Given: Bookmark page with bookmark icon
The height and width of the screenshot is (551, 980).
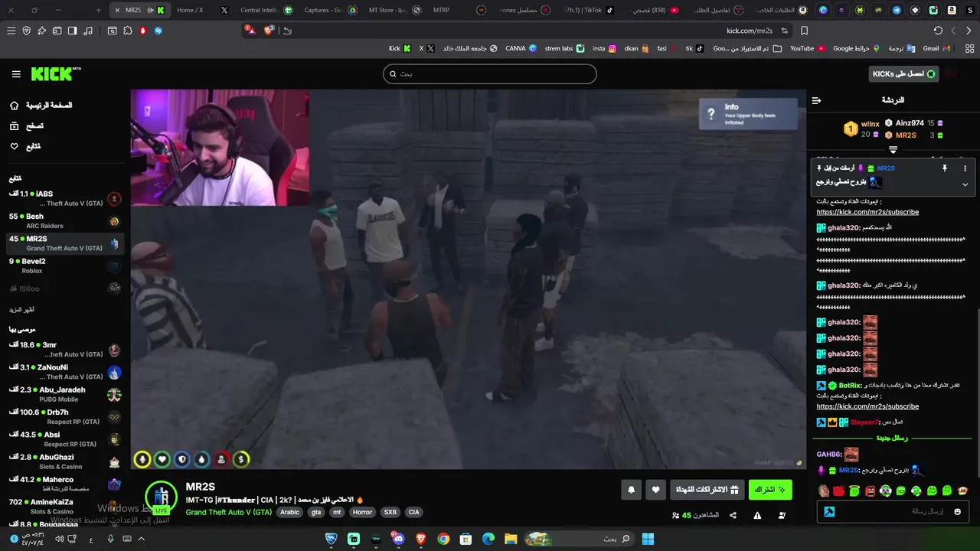Looking at the screenshot, I should pyautogui.click(x=804, y=31).
